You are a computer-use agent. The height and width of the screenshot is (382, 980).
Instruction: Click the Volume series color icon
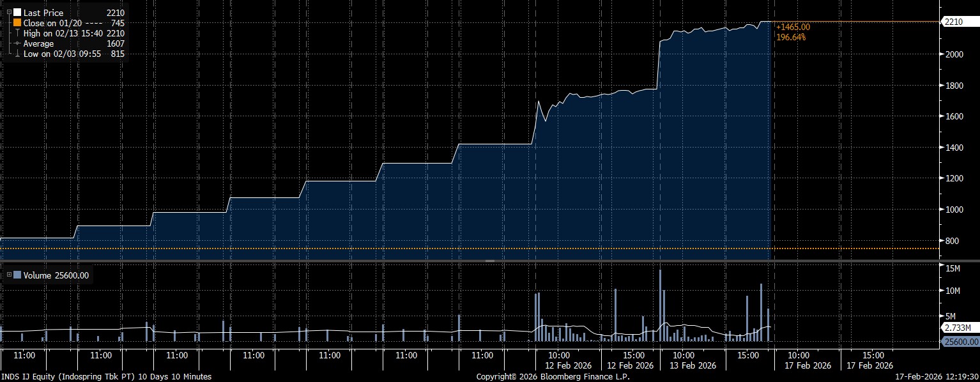click(x=17, y=275)
